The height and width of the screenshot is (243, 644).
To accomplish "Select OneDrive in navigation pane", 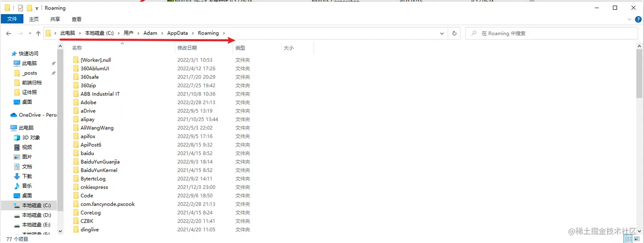I will [x=37, y=115].
